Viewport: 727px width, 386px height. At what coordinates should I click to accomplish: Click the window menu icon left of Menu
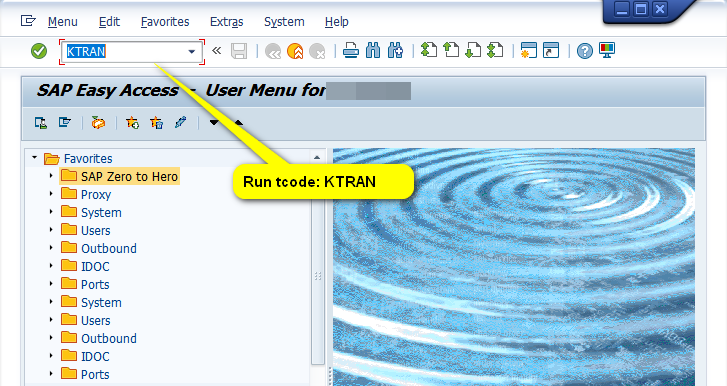(28, 21)
